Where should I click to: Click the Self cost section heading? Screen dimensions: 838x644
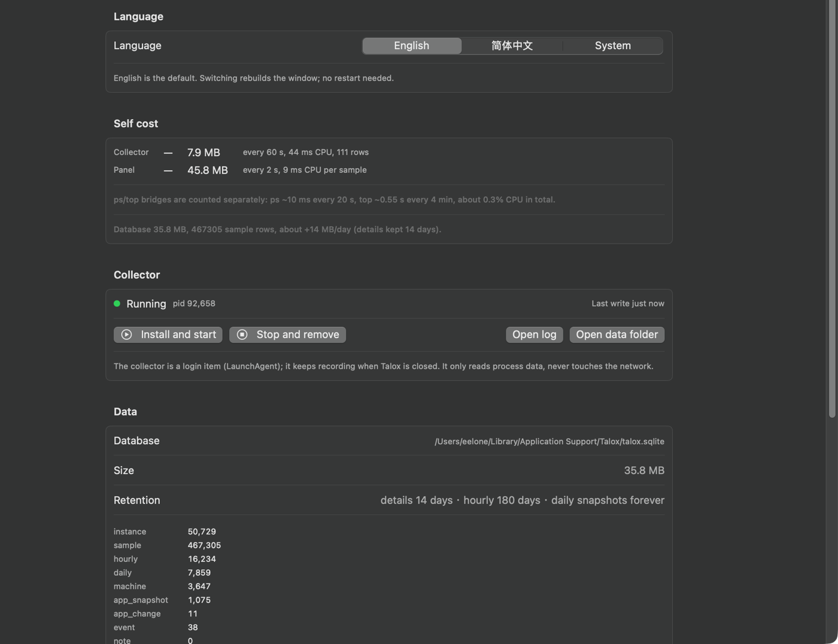[136, 124]
